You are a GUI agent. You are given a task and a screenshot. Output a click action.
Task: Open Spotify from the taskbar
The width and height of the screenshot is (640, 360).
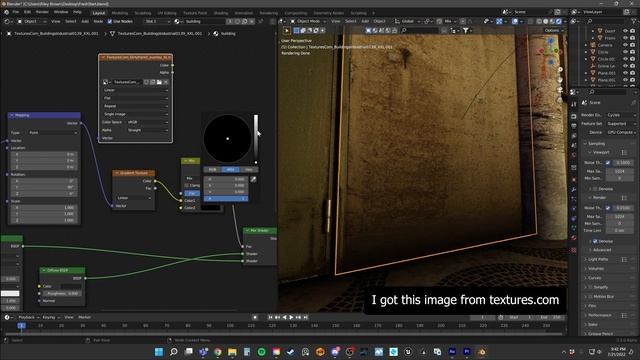262,352
